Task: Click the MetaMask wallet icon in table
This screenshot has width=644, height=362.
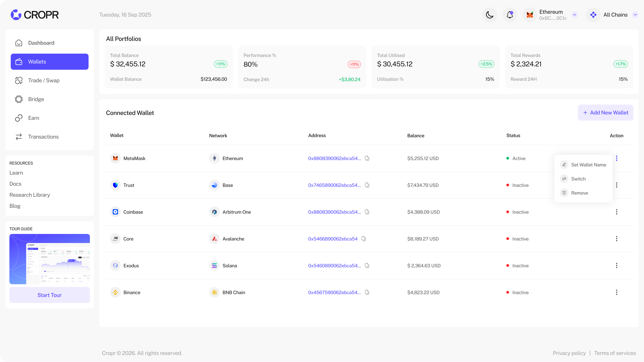Action: point(115,158)
